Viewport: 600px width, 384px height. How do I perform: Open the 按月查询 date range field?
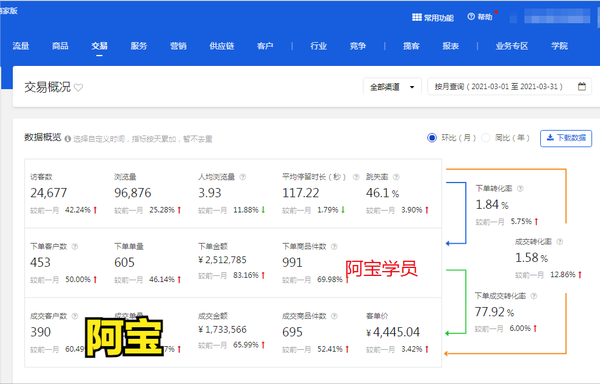(x=509, y=87)
